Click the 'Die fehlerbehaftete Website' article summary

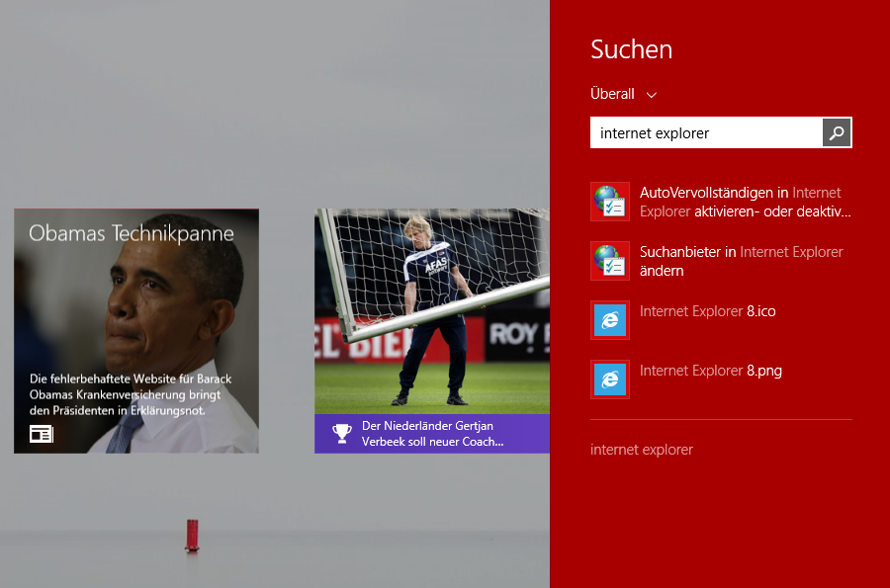click(131, 394)
